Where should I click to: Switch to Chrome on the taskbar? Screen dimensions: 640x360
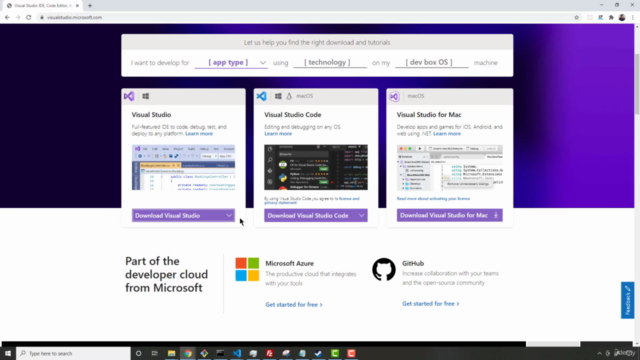(188, 353)
